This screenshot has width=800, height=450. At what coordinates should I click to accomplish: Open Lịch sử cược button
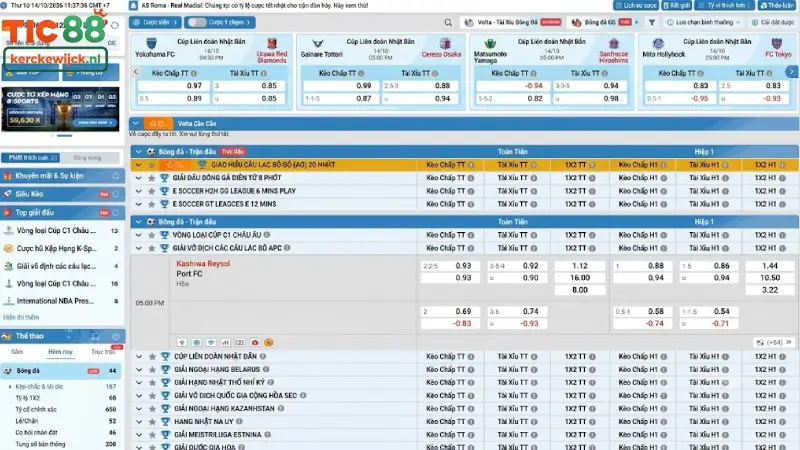pos(636,5)
